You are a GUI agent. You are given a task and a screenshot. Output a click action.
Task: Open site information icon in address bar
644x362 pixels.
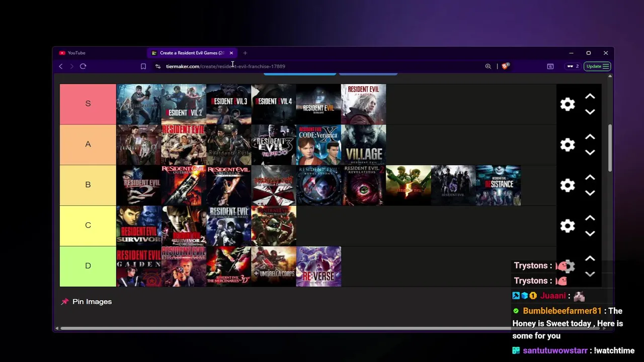pyautogui.click(x=158, y=66)
